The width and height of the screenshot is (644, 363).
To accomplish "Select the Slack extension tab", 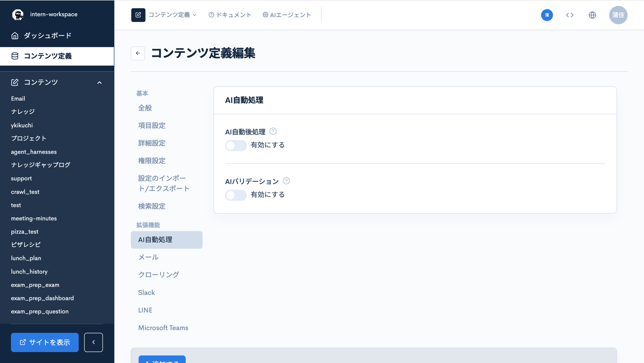I will coord(166,293).
